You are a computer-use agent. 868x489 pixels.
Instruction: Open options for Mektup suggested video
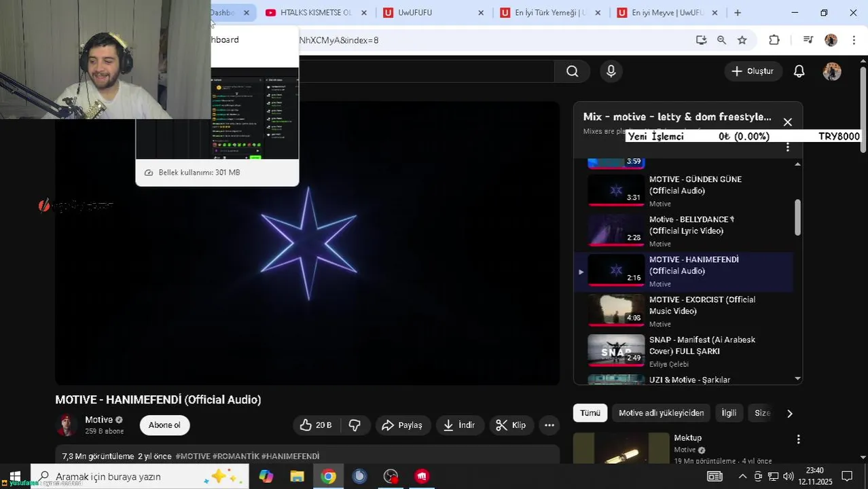pos(799,439)
